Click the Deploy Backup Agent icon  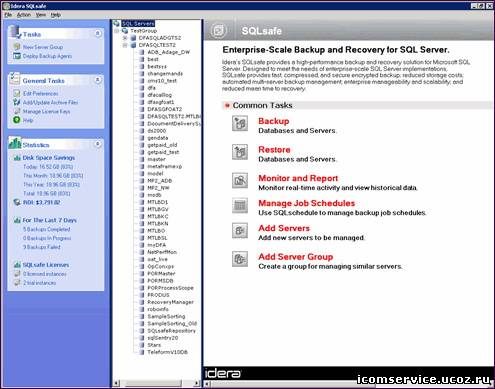tap(17, 56)
